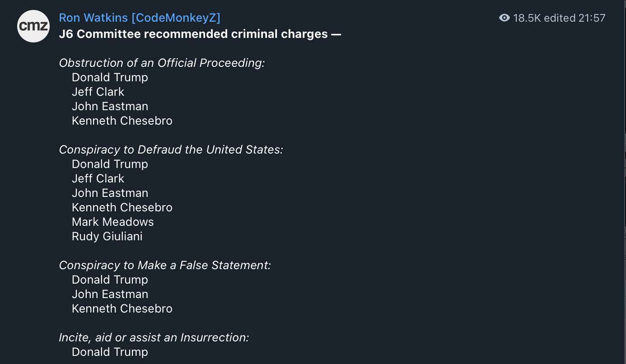Click Jeff Clark under Obstruction heading

click(x=98, y=92)
